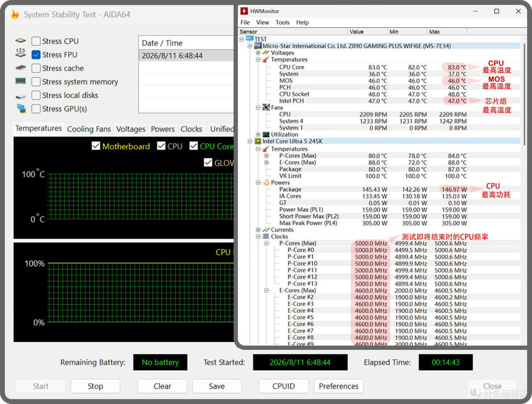Open the Tools menu in HWMonitor
Viewport: 532px width, 404px height.
click(282, 22)
